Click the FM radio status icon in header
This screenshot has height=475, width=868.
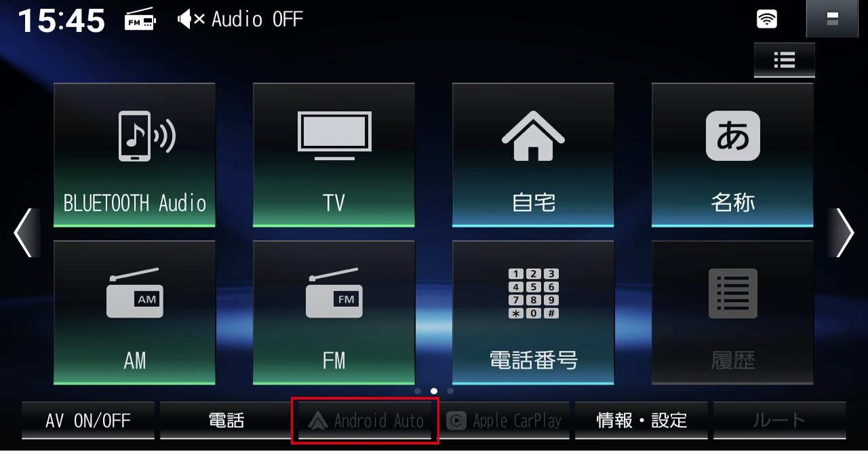[140, 20]
